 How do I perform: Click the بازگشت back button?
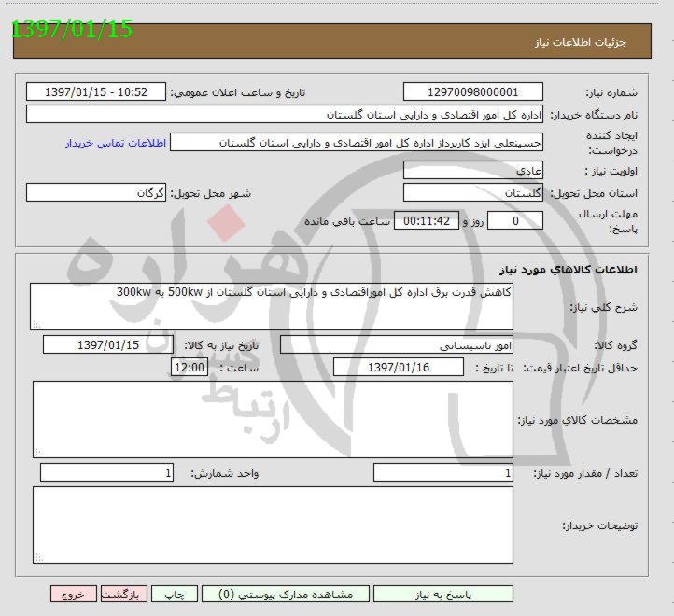(x=124, y=594)
